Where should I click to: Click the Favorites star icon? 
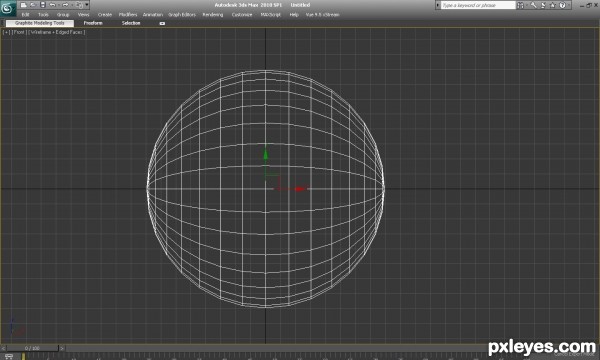click(x=553, y=5)
